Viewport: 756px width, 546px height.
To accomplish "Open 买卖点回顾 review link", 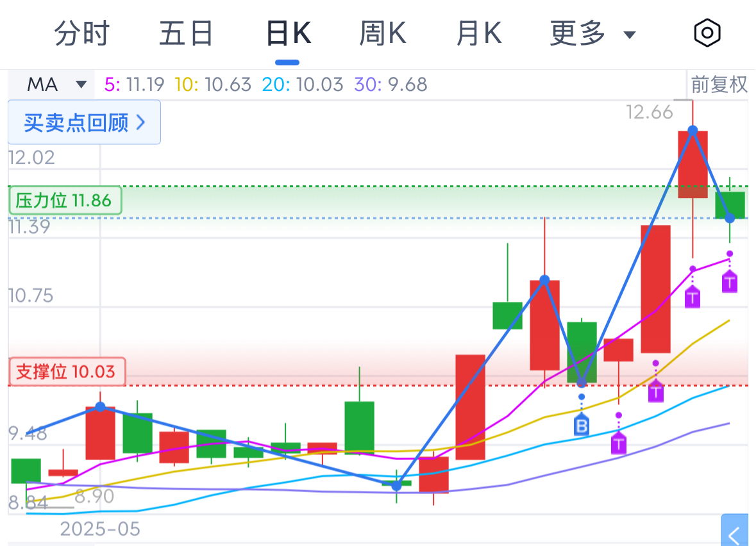I will click(85, 122).
